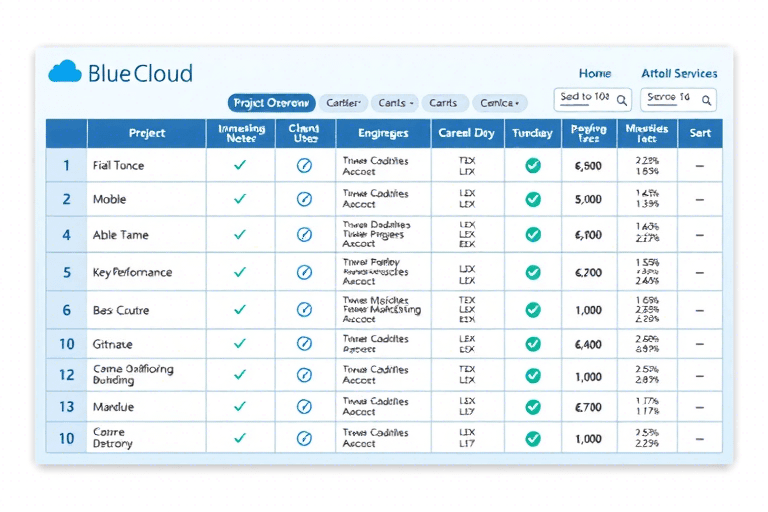The width and height of the screenshot is (768, 512).
Task: Click the search magnifier in 'Sed to' field
Action: pos(622,99)
